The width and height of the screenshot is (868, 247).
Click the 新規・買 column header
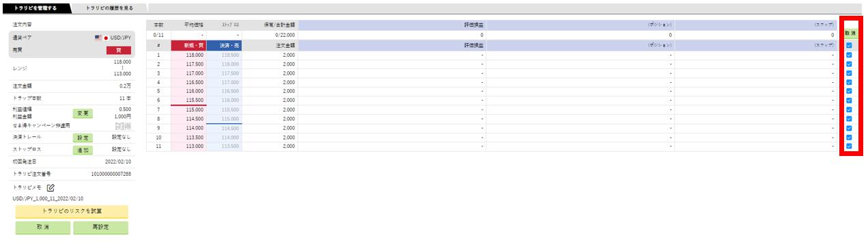188,44
